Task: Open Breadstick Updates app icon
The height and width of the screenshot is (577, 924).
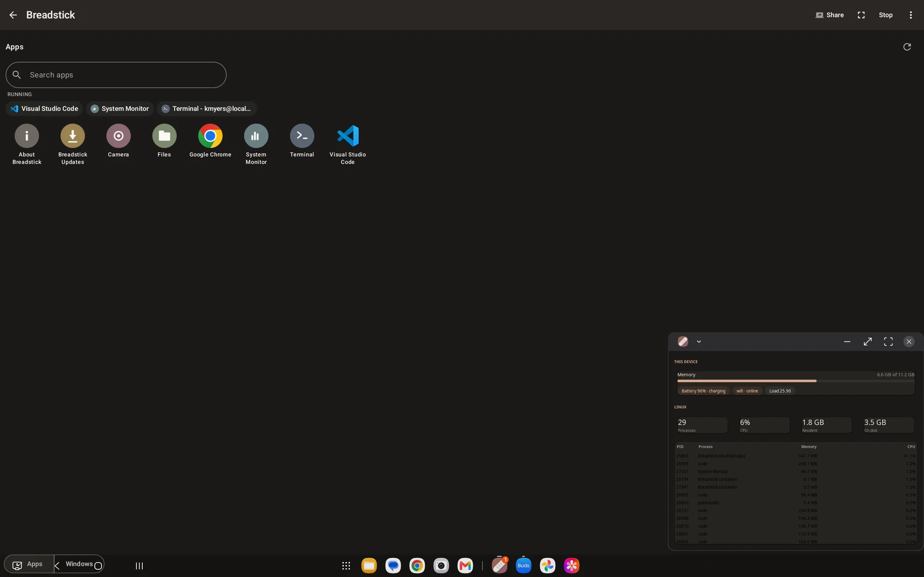Action: pyautogui.click(x=73, y=145)
